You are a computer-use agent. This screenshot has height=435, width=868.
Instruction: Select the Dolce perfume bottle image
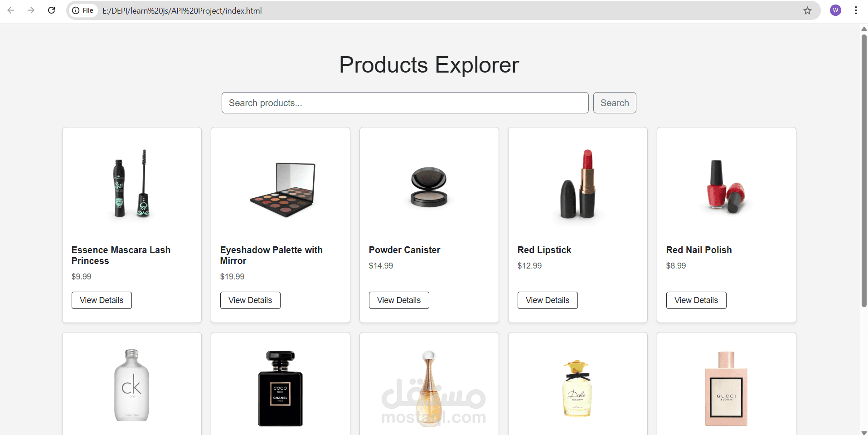(577, 388)
